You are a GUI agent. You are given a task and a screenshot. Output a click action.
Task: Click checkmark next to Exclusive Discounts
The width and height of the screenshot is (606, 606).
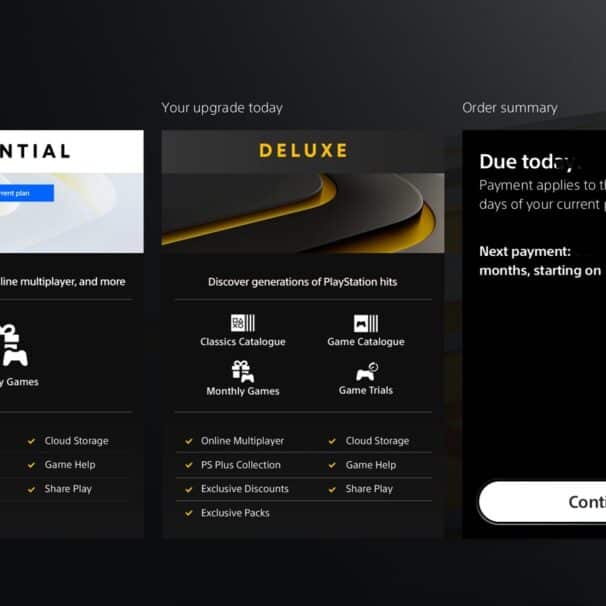[189, 489]
